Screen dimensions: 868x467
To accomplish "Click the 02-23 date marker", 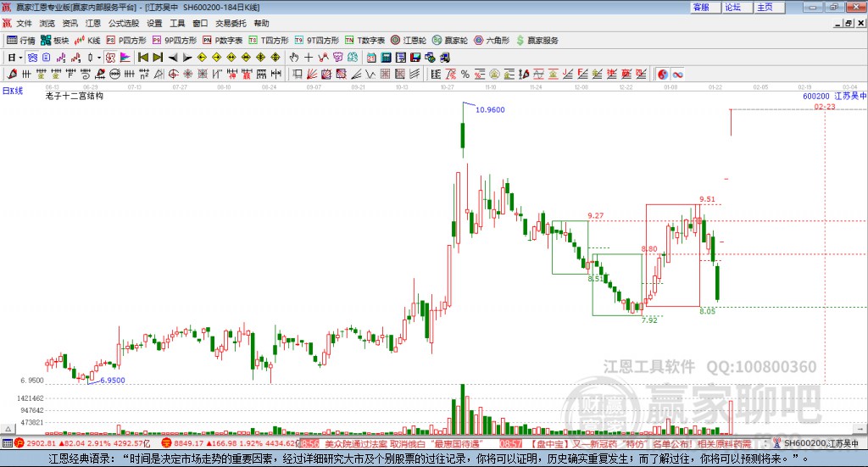I will 825,106.
